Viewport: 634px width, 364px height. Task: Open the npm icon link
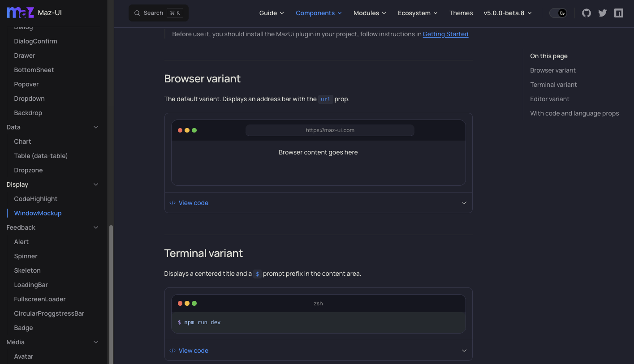click(619, 13)
